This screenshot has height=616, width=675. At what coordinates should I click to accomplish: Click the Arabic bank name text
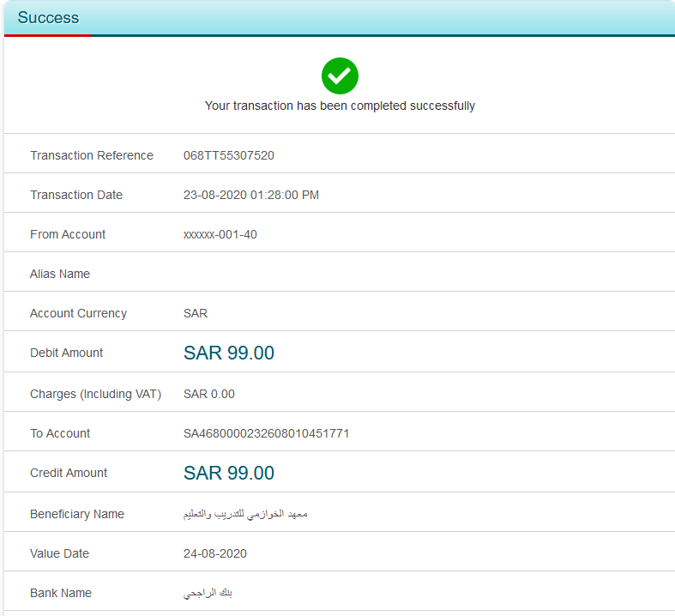[x=208, y=593]
